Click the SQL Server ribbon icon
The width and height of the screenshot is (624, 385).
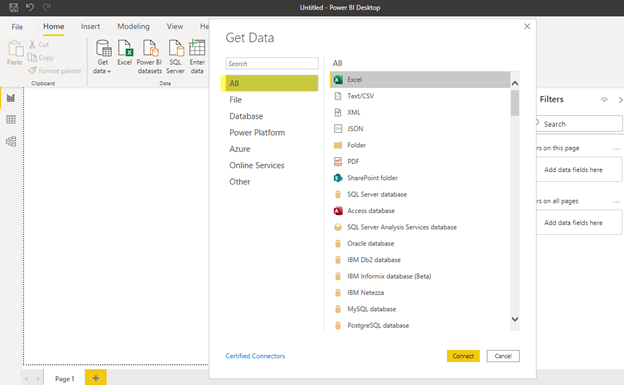(x=176, y=57)
